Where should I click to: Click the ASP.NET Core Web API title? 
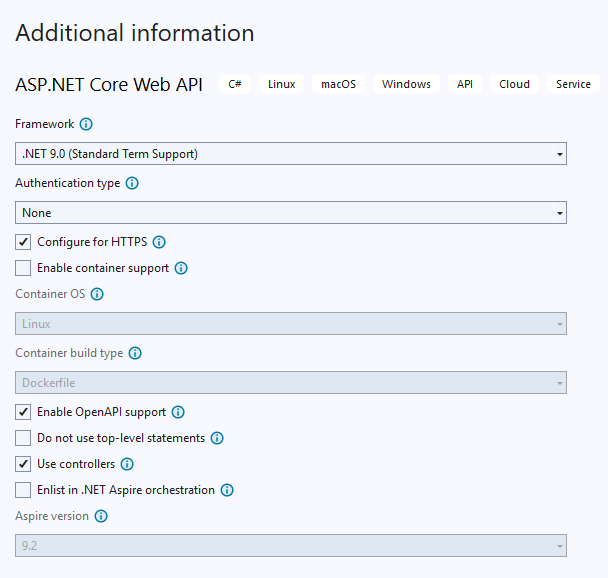point(109,85)
